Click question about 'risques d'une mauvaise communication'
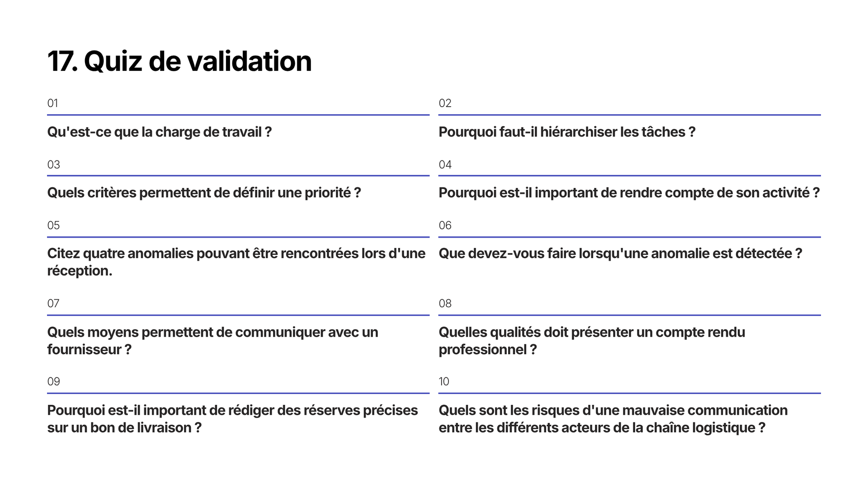 613,419
